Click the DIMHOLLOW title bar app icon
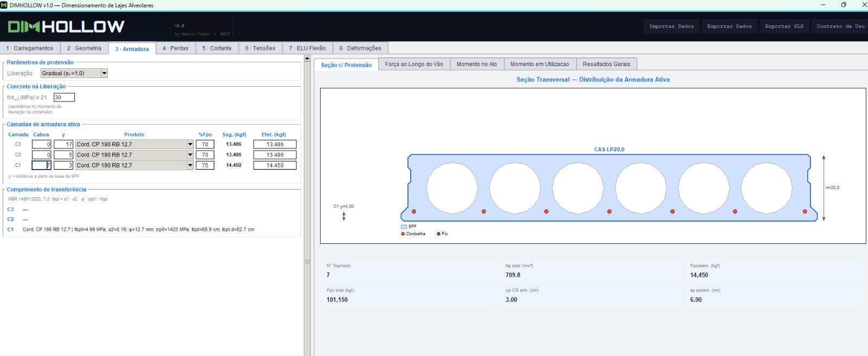The image size is (868, 356). [4, 5]
